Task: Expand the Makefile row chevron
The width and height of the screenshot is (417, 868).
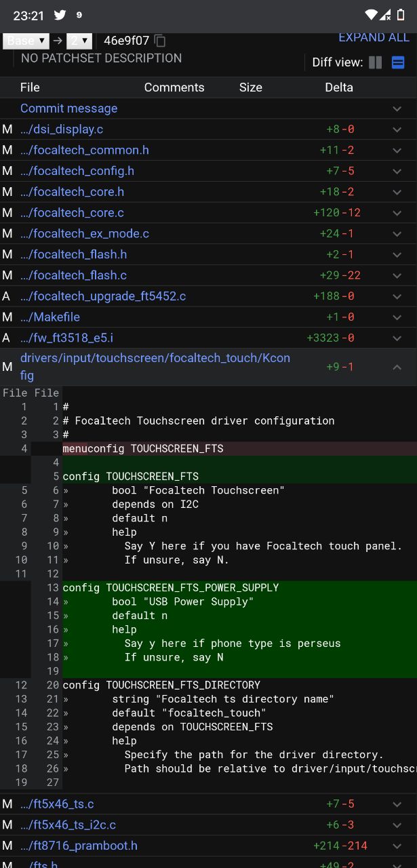Action: [x=397, y=317]
